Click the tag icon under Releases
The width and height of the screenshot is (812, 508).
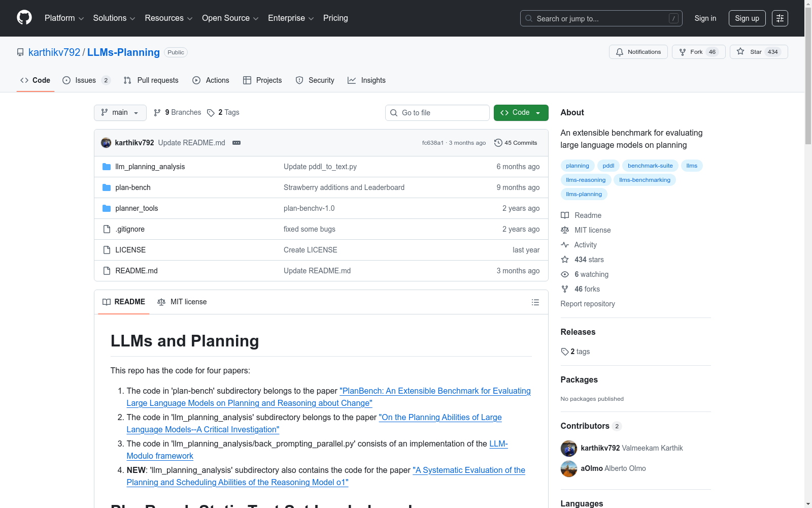point(565,352)
